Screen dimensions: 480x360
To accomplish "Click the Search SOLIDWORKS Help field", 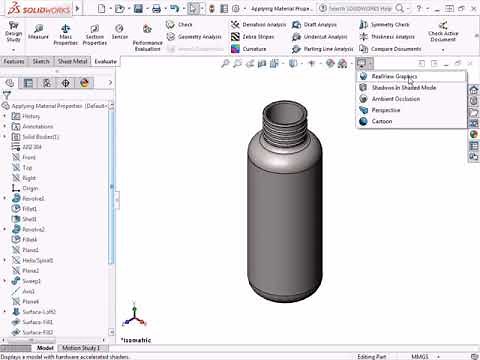I will pos(360,8).
